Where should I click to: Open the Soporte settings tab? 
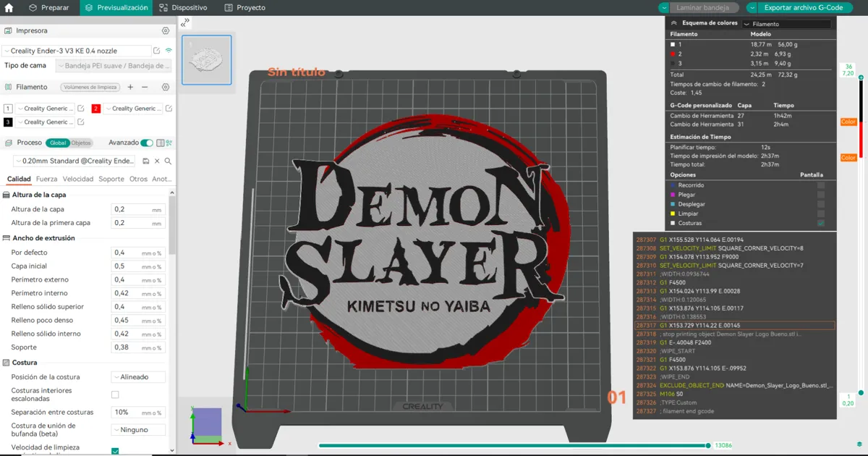click(x=111, y=179)
